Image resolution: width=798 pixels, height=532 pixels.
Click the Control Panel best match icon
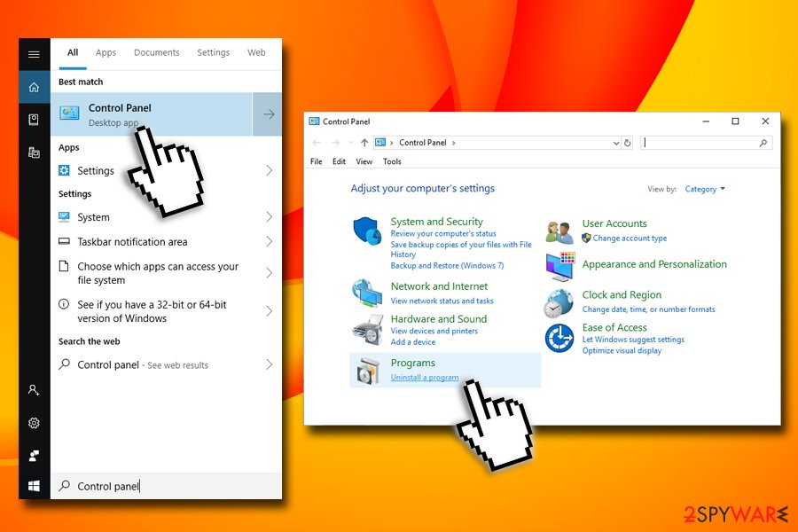[x=69, y=113]
